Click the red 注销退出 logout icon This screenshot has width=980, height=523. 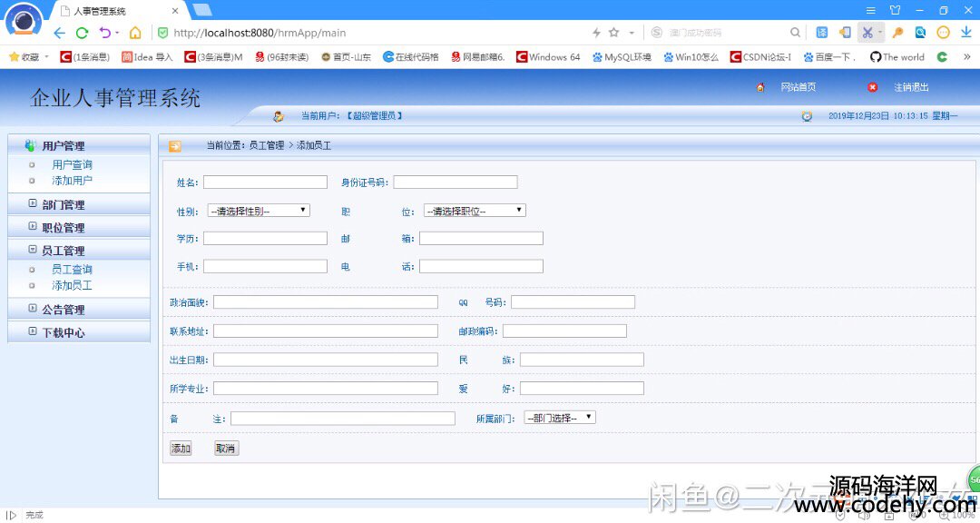(x=873, y=87)
